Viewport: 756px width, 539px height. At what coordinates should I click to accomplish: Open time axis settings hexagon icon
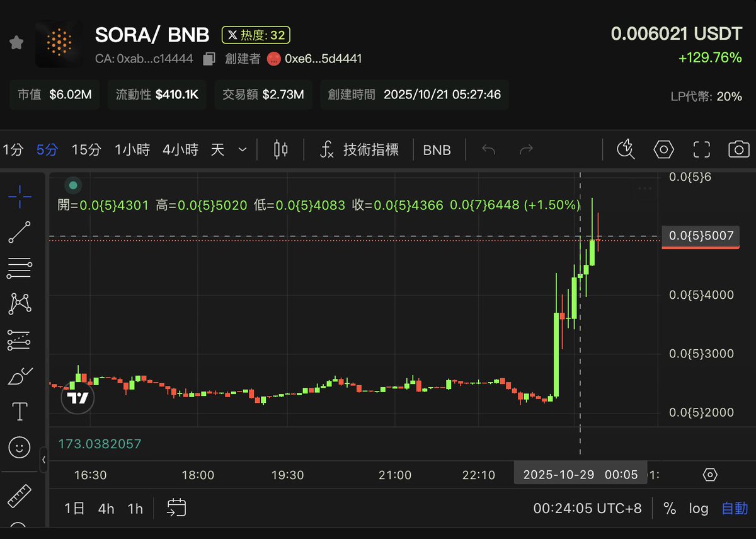[x=709, y=475]
